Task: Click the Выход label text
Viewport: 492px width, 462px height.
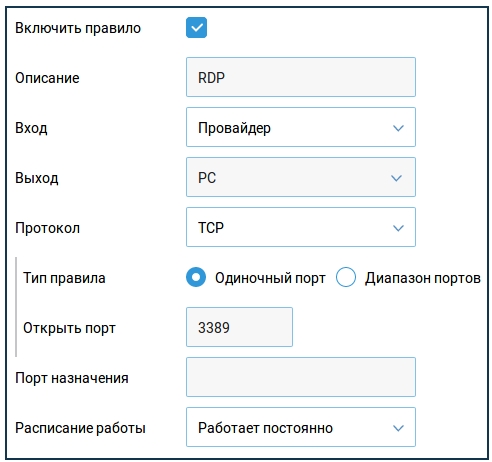Action: point(37,178)
